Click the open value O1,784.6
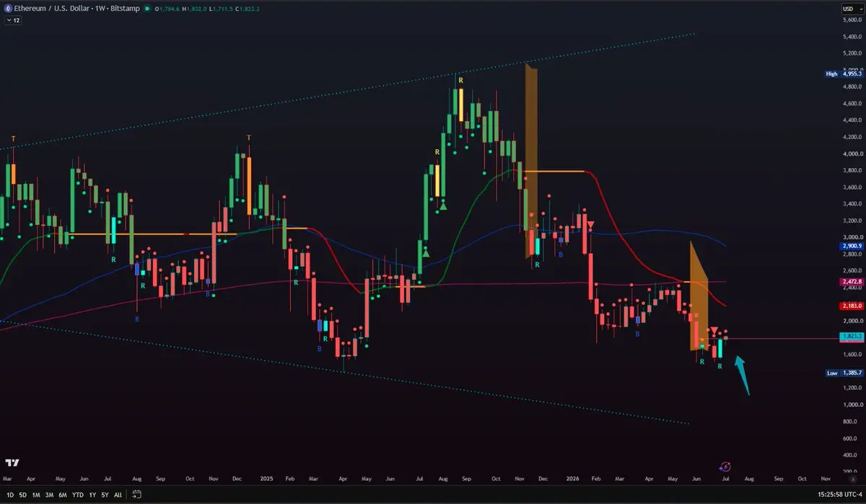Image resolution: width=866 pixels, height=504 pixels. pyautogui.click(x=169, y=9)
